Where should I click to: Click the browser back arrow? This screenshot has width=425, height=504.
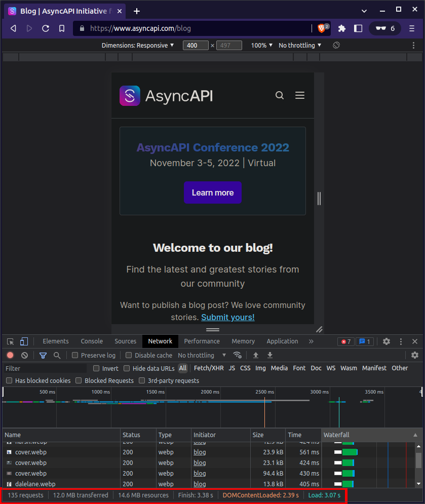tap(13, 28)
